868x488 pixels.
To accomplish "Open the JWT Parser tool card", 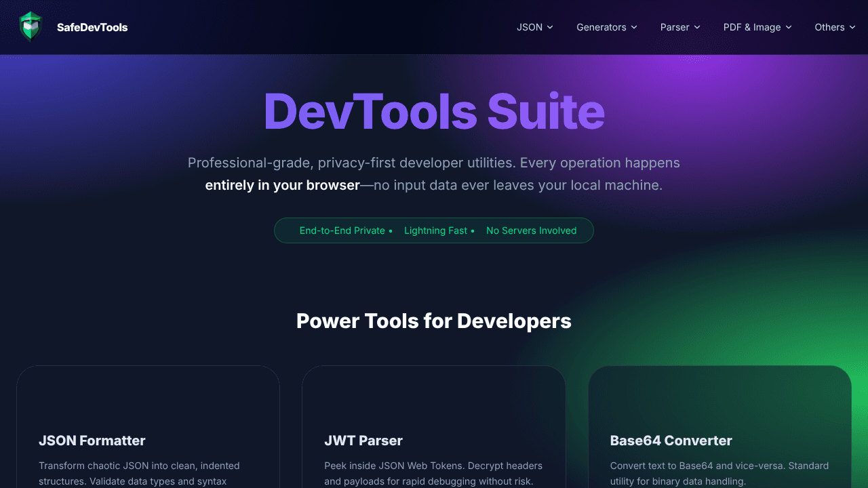I will coord(434,427).
